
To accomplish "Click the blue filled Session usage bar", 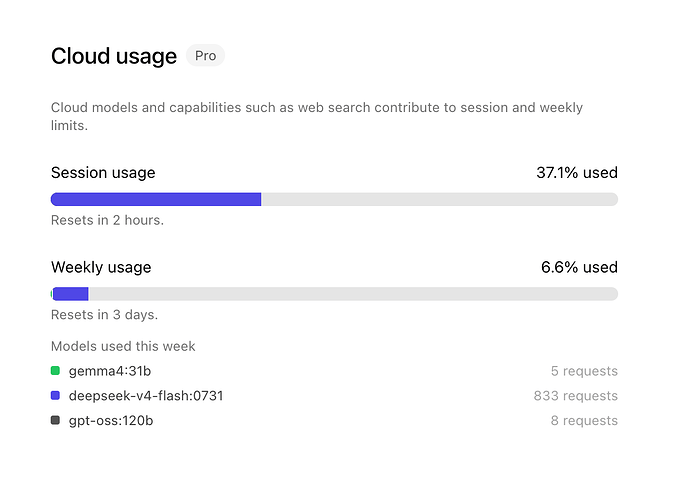I will pyautogui.click(x=156, y=199).
